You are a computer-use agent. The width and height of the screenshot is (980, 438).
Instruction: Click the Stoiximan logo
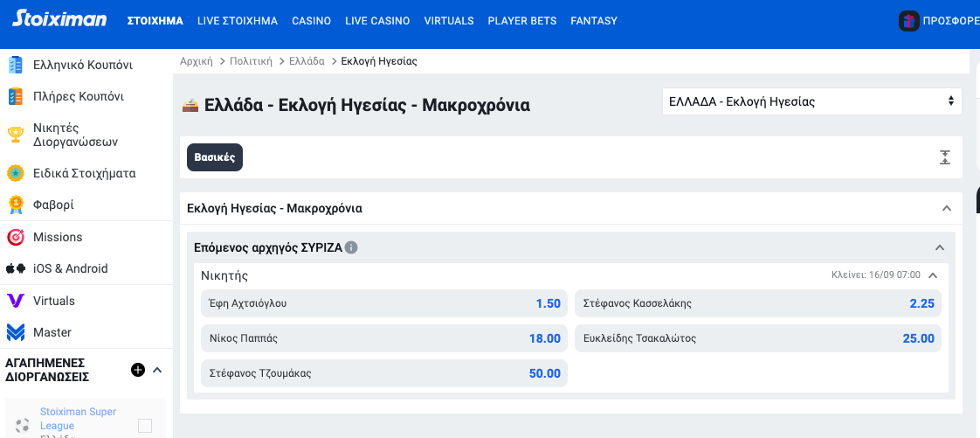tap(59, 18)
